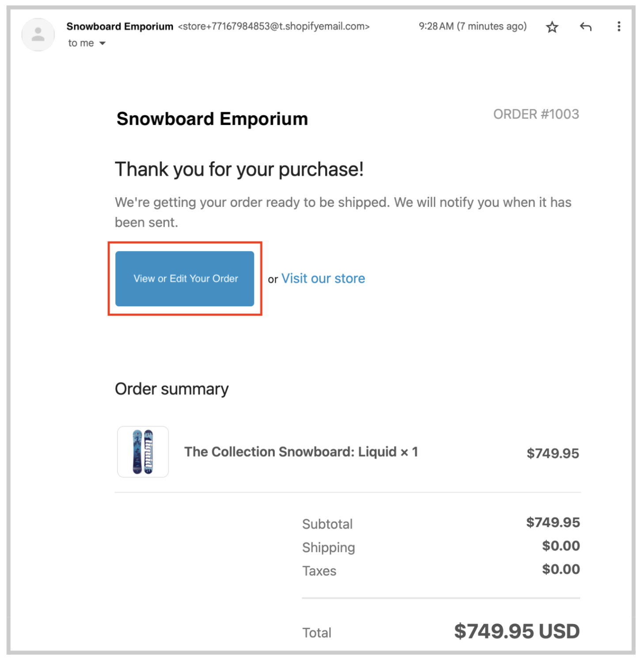Click the reply arrow icon
This screenshot has height=662, width=644.
(585, 27)
